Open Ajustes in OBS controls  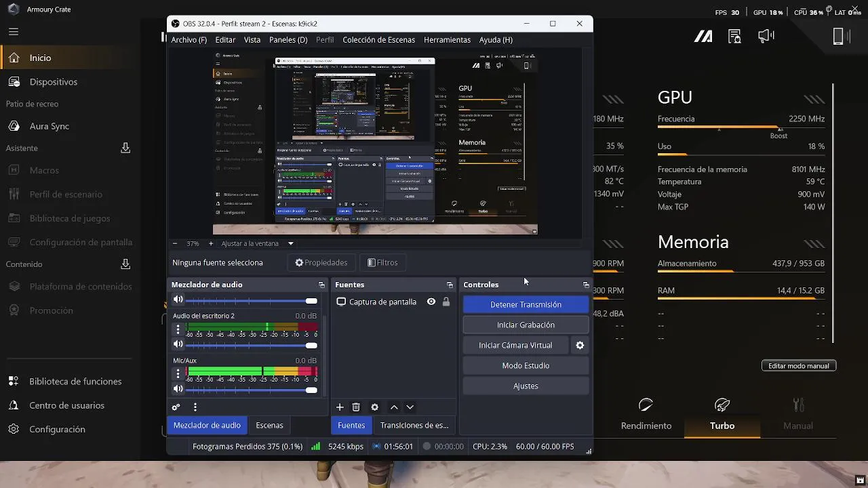click(x=526, y=386)
